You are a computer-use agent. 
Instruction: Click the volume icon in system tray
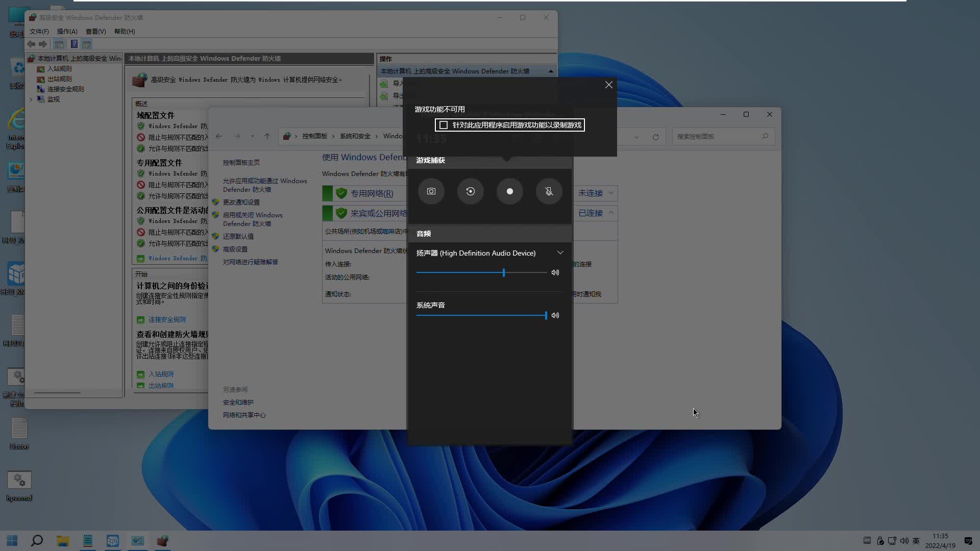904,541
